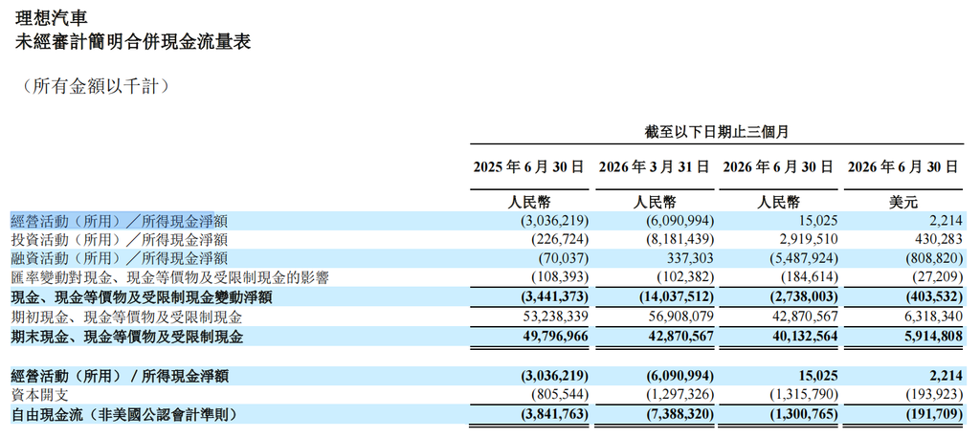Select investing value 2,919,510

[810, 240]
